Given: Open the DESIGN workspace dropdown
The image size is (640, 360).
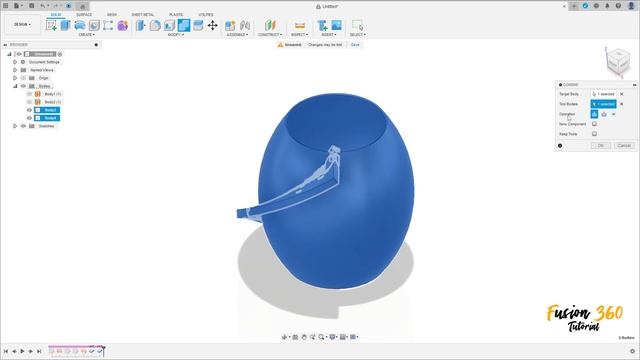Looking at the screenshot, I should 22,24.
